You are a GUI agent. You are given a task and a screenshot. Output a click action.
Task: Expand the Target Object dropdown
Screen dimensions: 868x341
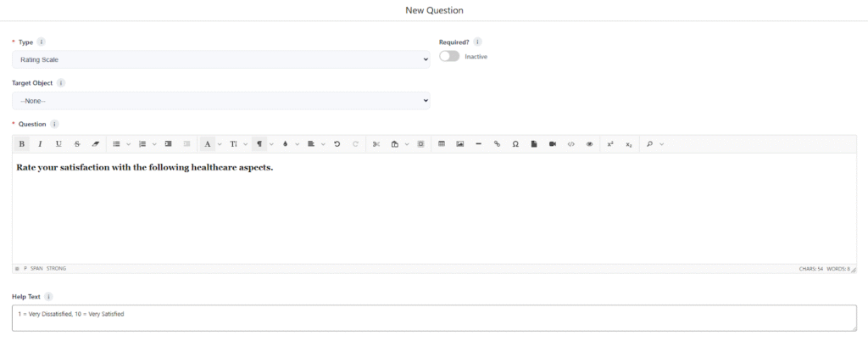220,101
